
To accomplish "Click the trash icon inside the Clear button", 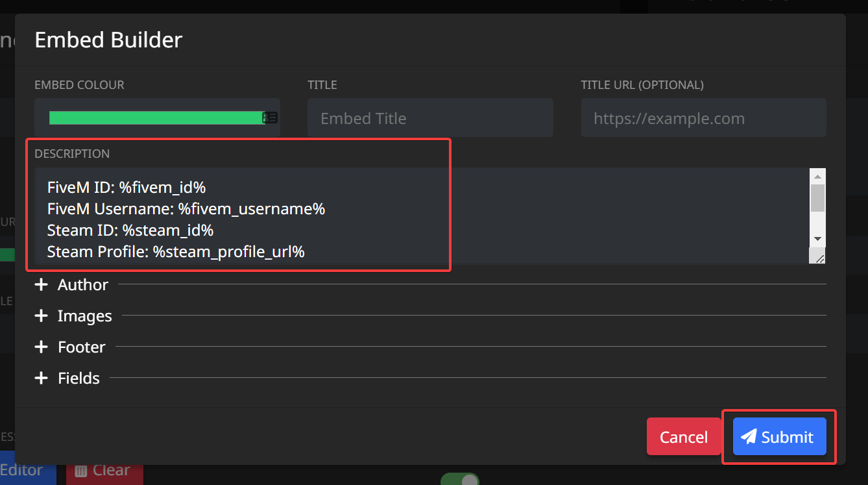I will pos(81,469).
